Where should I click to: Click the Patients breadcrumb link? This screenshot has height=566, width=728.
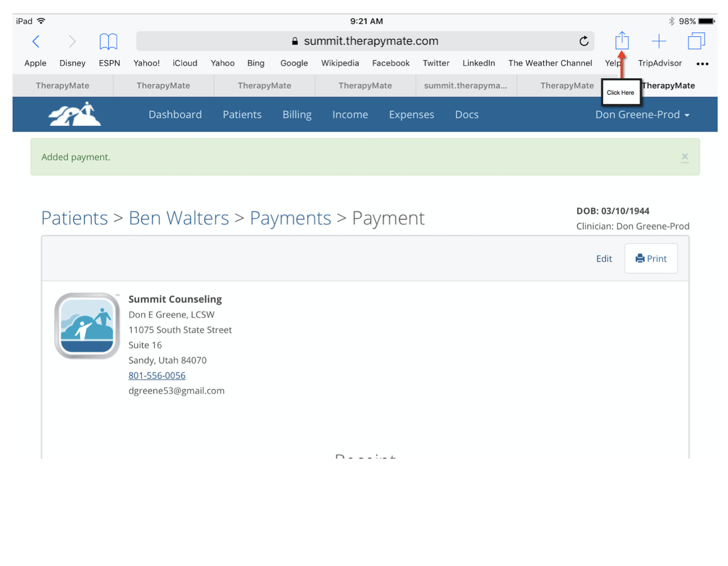pyautogui.click(x=75, y=218)
